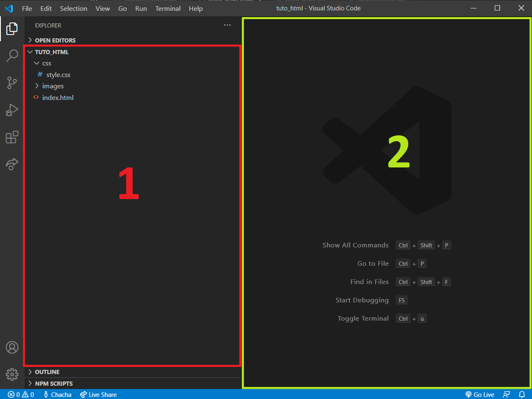Click the F5 key label
532x399 pixels.
pyautogui.click(x=402, y=300)
